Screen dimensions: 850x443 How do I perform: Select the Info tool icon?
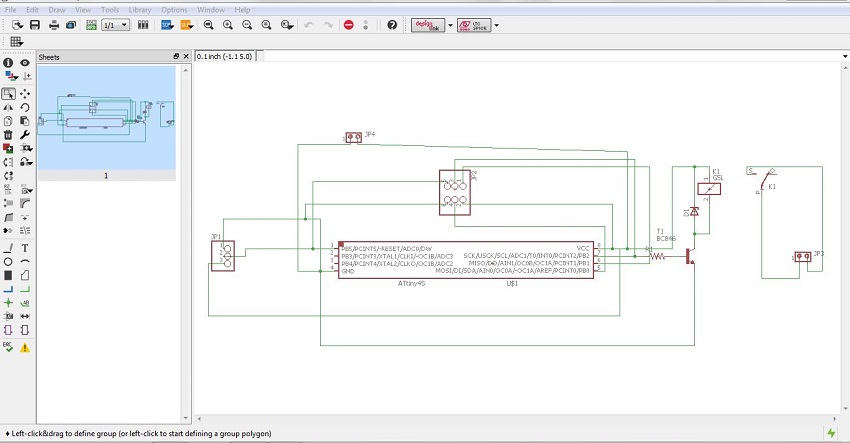8,63
